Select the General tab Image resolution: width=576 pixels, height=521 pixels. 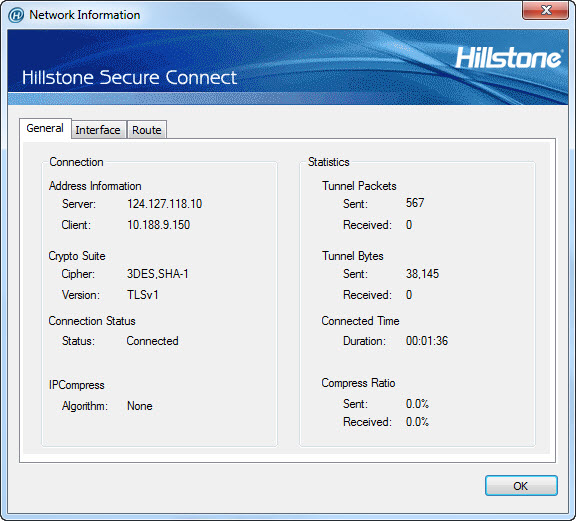tap(45, 129)
